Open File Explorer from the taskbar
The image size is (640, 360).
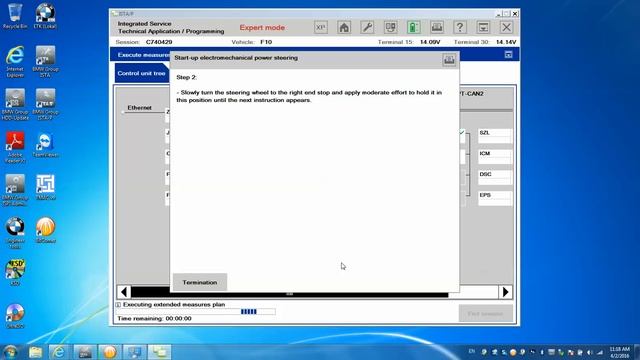coord(36,352)
